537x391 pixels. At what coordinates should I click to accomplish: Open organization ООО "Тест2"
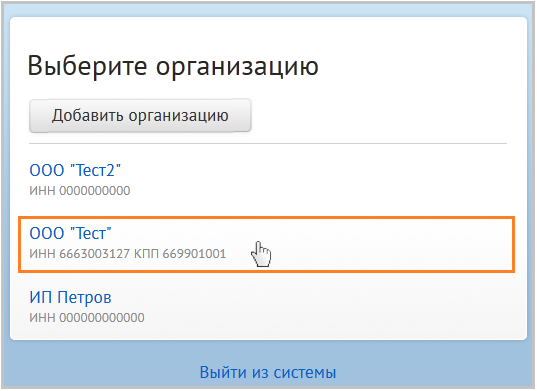point(75,170)
